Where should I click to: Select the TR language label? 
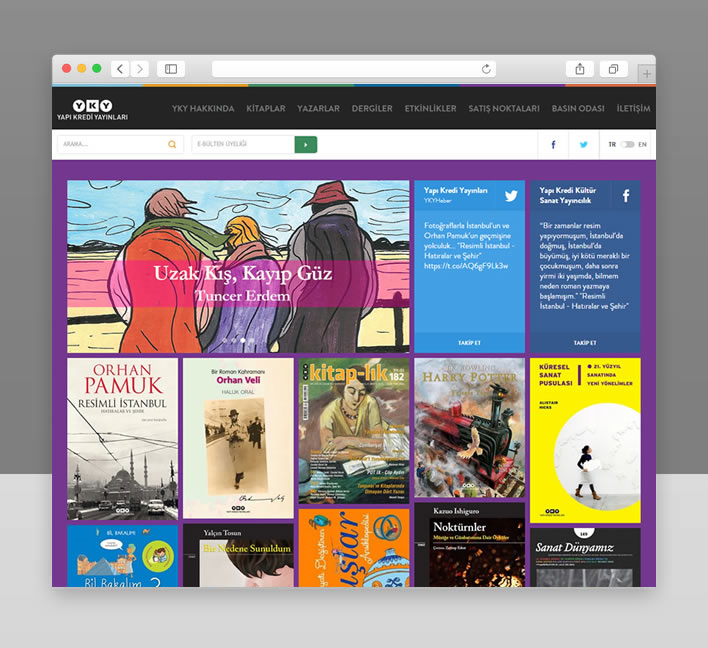click(x=612, y=145)
